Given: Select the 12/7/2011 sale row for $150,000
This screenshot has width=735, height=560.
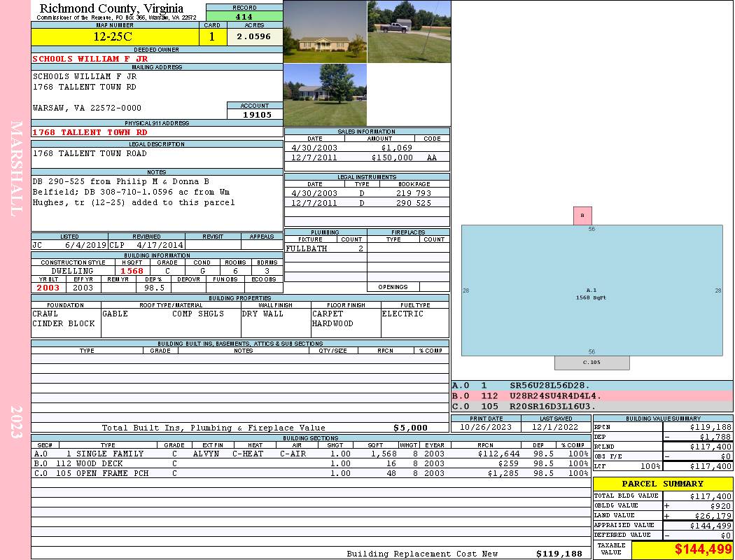Looking at the screenshot, I should 366,158.
